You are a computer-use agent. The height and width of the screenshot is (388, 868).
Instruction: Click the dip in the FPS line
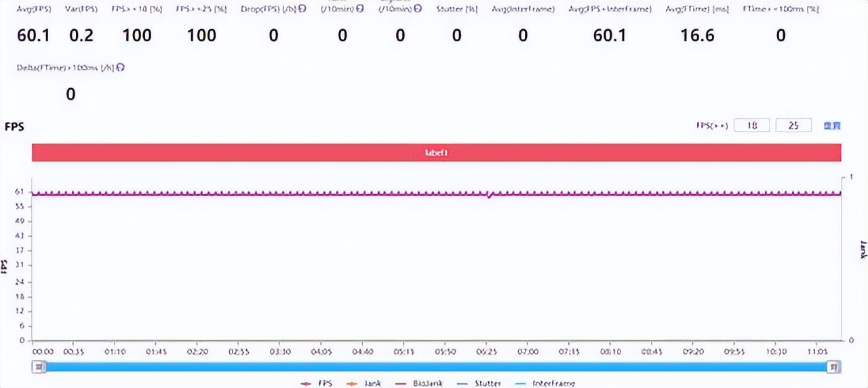point(488,196)
